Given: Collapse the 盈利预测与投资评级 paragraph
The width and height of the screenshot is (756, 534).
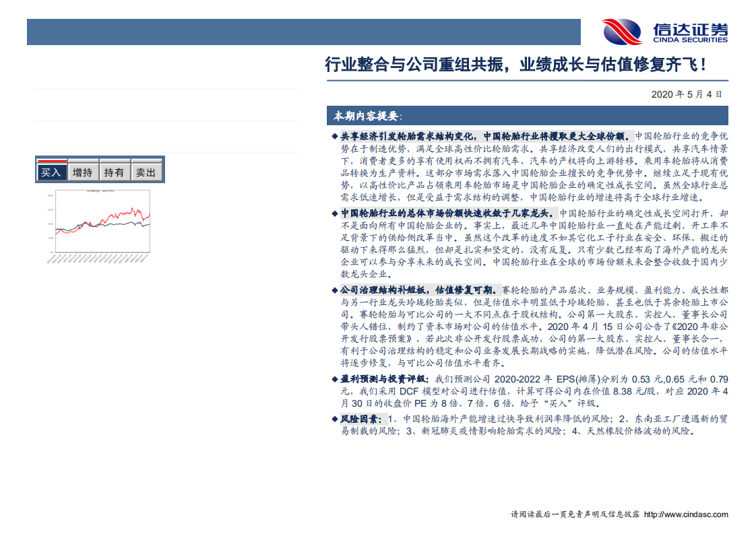Looking at the screenshot, I should pos(379,378).
